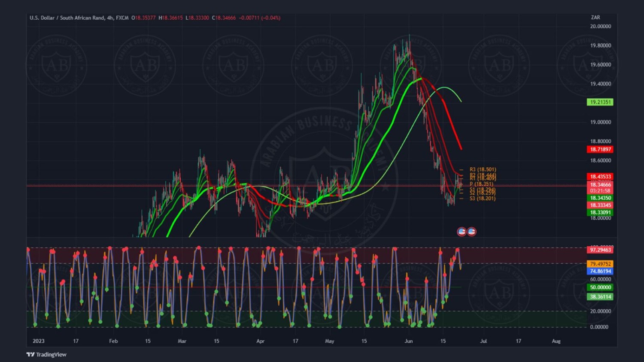This screenshot has width=644, height=362.
Task: Click the 60.00000 oscillator axis value
Action: [x=600, y=279]
